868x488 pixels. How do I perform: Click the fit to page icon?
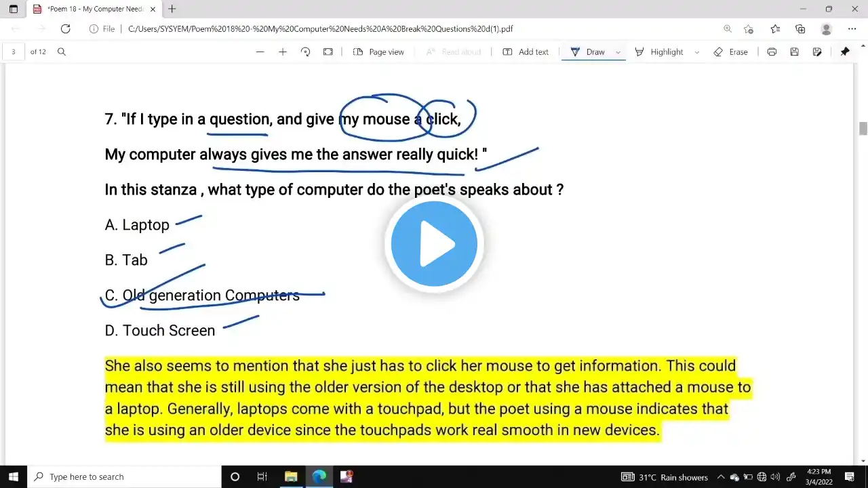click(x=328, y=52)
